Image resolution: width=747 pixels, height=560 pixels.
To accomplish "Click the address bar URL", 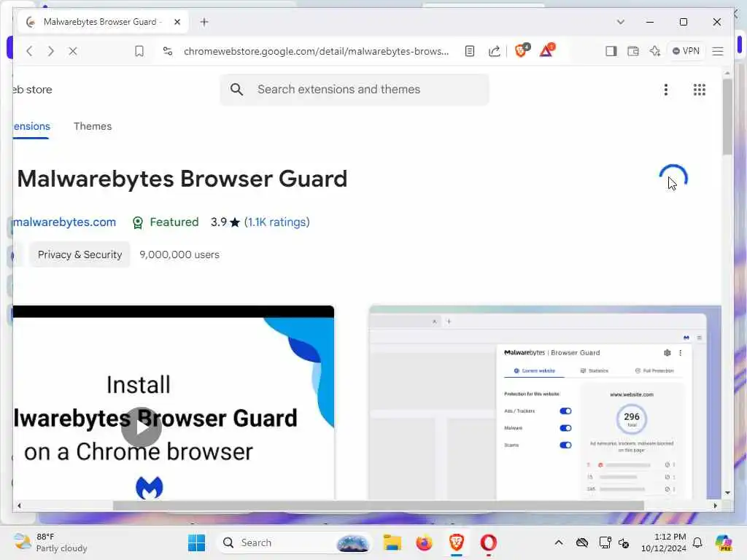I will coord(317,51).
